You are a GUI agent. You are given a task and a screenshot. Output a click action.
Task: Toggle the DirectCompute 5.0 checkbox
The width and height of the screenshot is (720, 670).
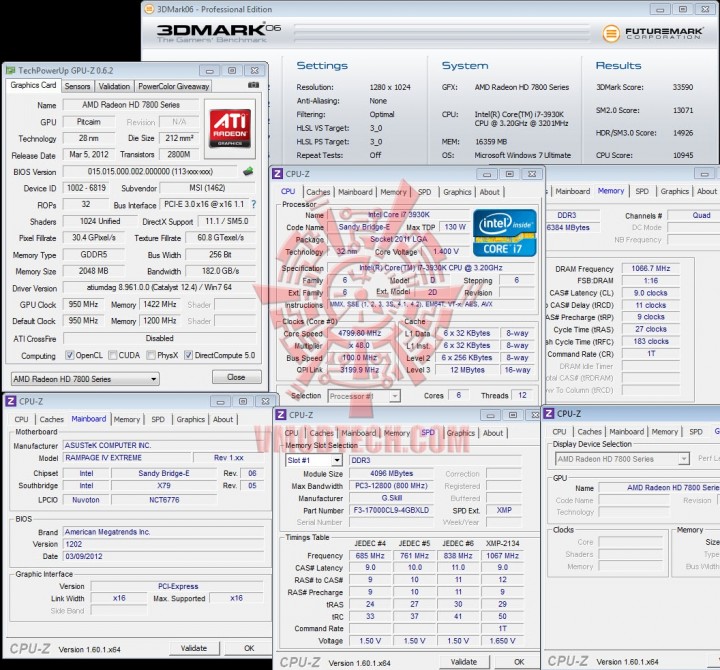click(x=188, y=355)
